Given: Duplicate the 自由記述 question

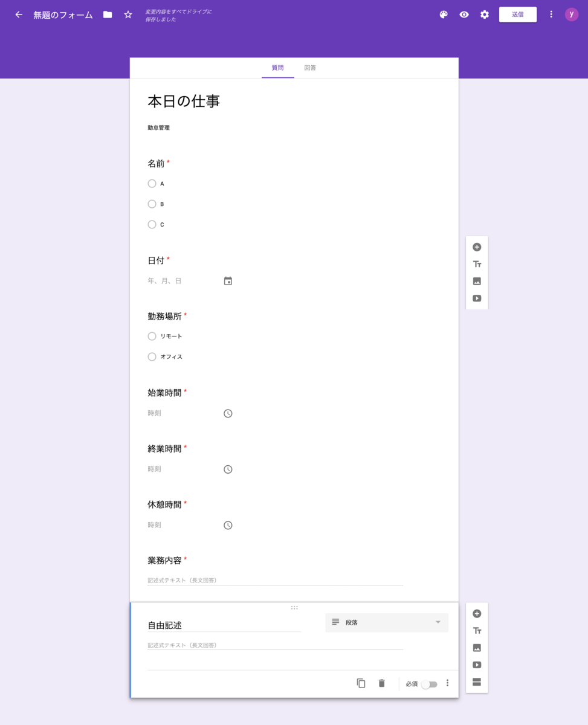Looking at the screenshot, I should [361, 683].
